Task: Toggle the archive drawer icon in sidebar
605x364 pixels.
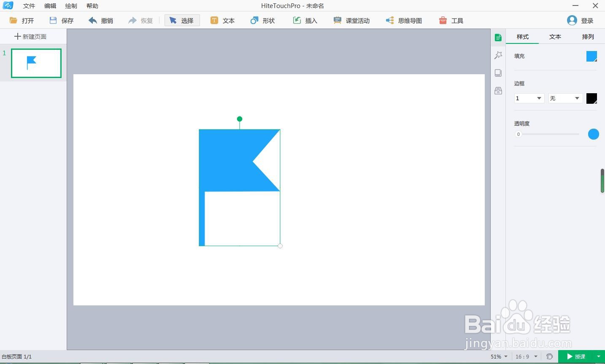Action: [498, 90]
